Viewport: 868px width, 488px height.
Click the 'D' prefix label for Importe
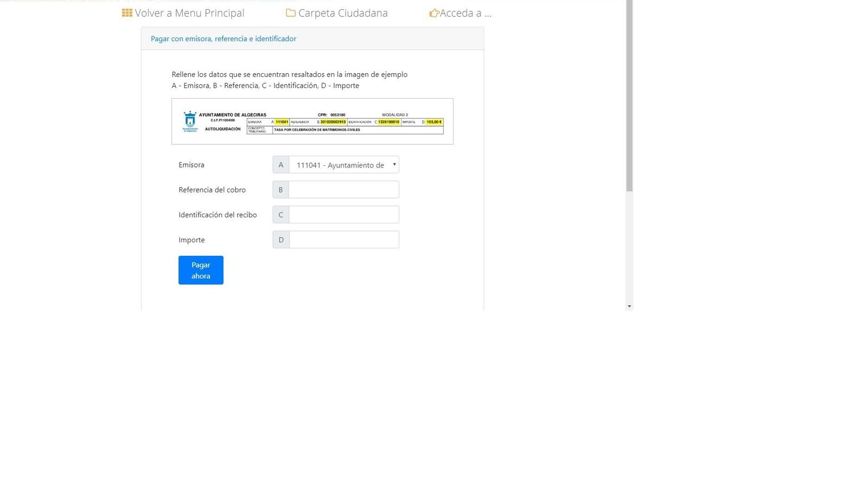click(280, 240)
